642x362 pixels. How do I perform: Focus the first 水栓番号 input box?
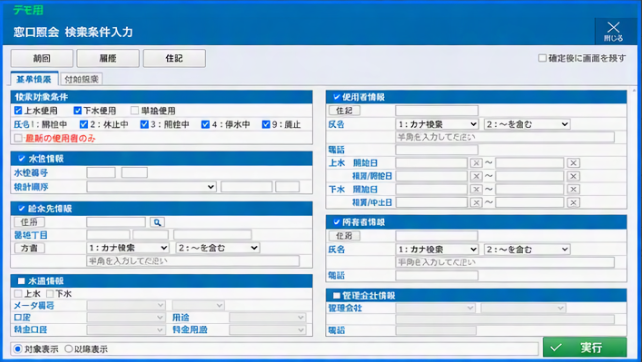(x=101, y=173)
